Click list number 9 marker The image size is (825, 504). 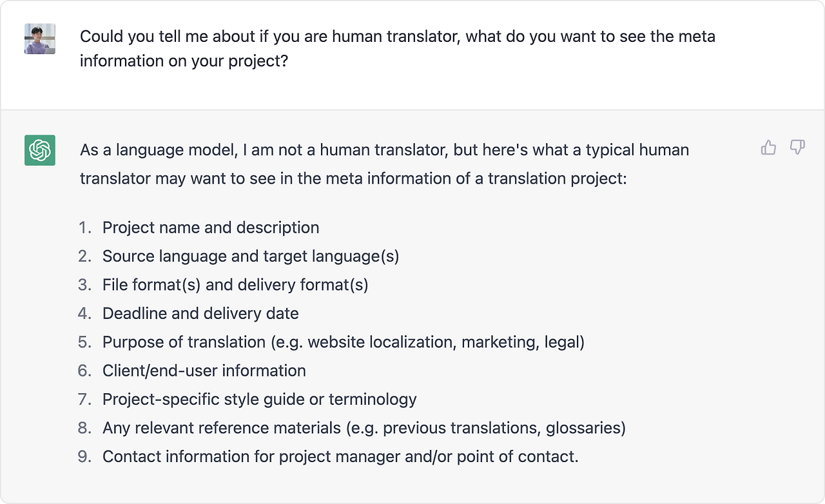pyautogui.click(x=85, y=456)
